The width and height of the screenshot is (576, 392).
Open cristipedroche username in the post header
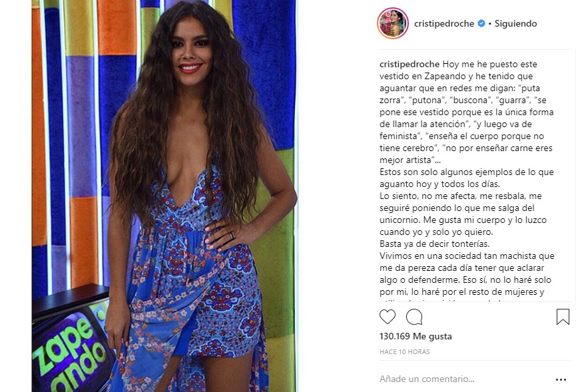click(443, 23)
